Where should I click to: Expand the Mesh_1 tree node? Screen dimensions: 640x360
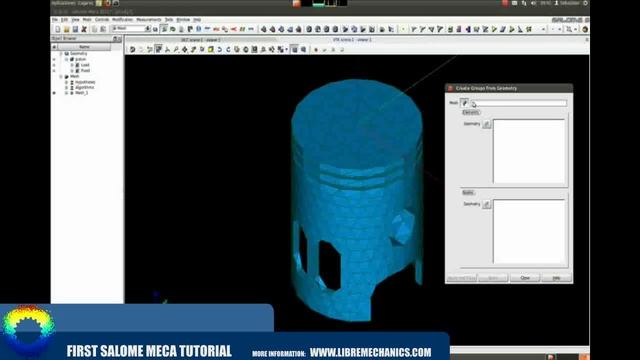click(x=66, y=93)
